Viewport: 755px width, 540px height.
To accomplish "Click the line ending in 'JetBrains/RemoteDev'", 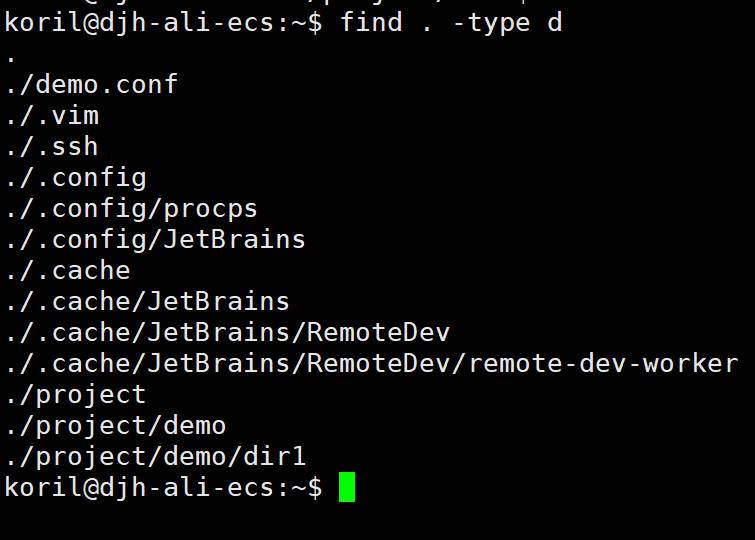I will [x=227, y=332].
